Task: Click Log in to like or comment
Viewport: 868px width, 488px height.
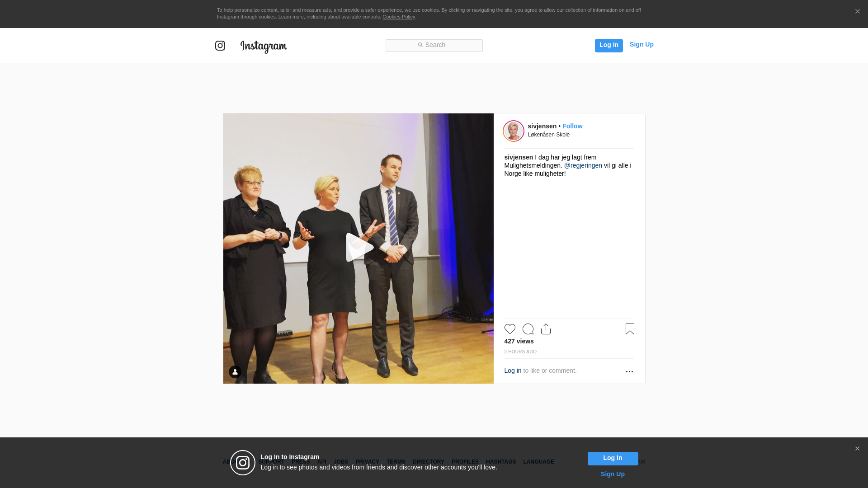Action: [x=513, y=371]
